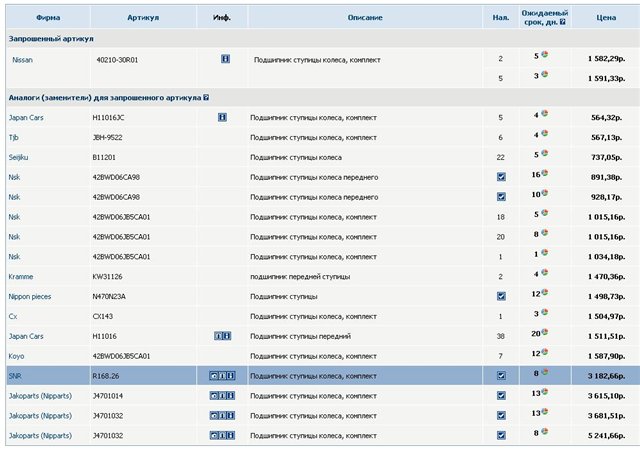Click the 'Инф.' column header
Viewport: 640px width, 454px height.
(222, 18)
